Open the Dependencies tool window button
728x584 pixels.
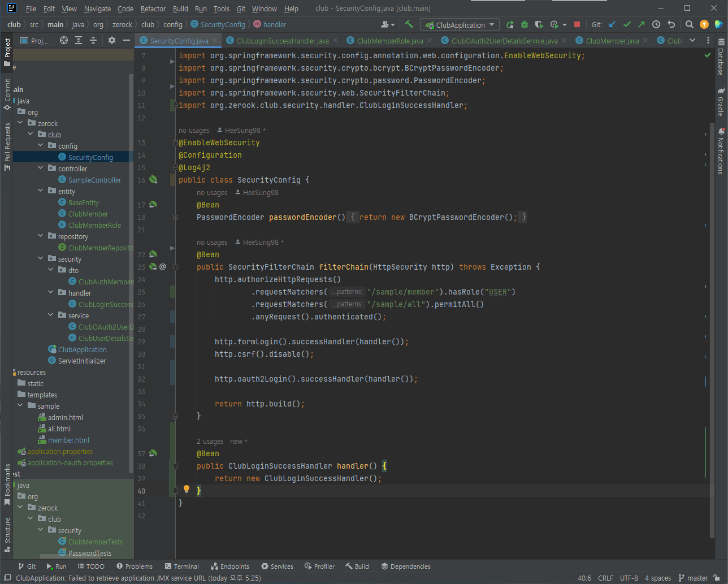point(405,566)
